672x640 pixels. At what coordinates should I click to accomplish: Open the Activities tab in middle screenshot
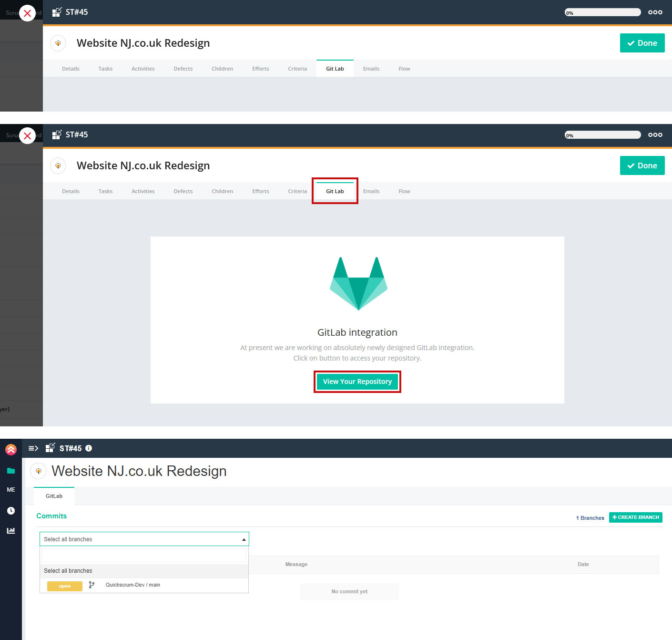(143, 191)
